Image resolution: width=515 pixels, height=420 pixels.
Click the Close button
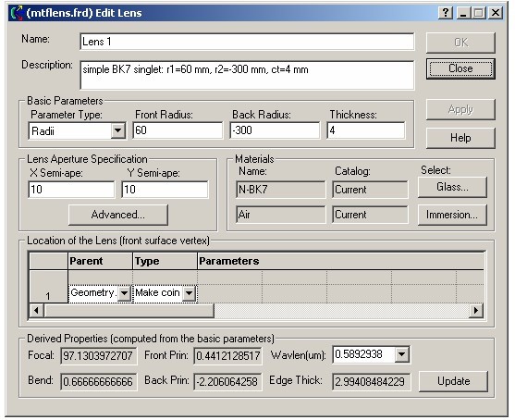(460, 68)
